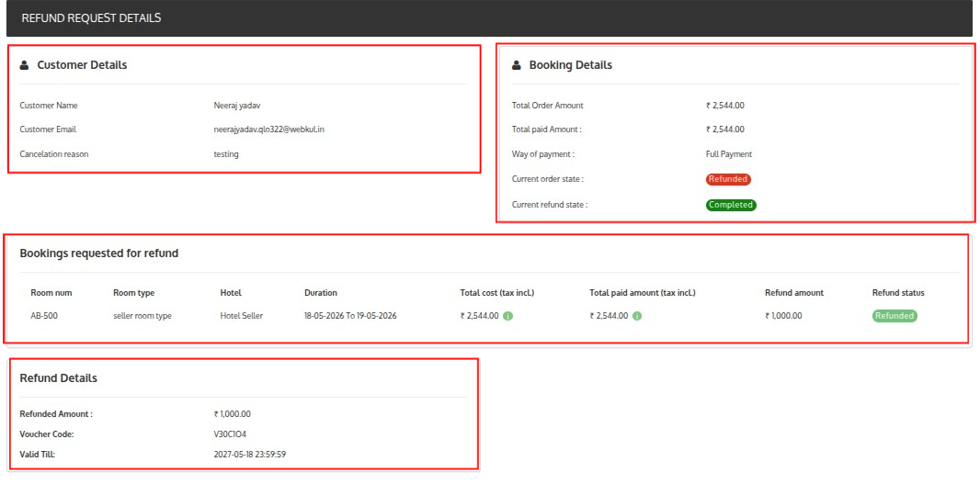Click the Total paid Amount value in Booking Details

pyautogui.click(x=725, y=129)
